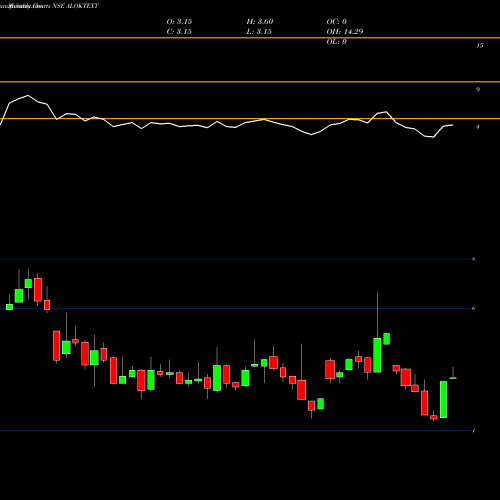500x500 pixels.
Task: Click the 'OC: 0' value
Action: coord(337,22)
